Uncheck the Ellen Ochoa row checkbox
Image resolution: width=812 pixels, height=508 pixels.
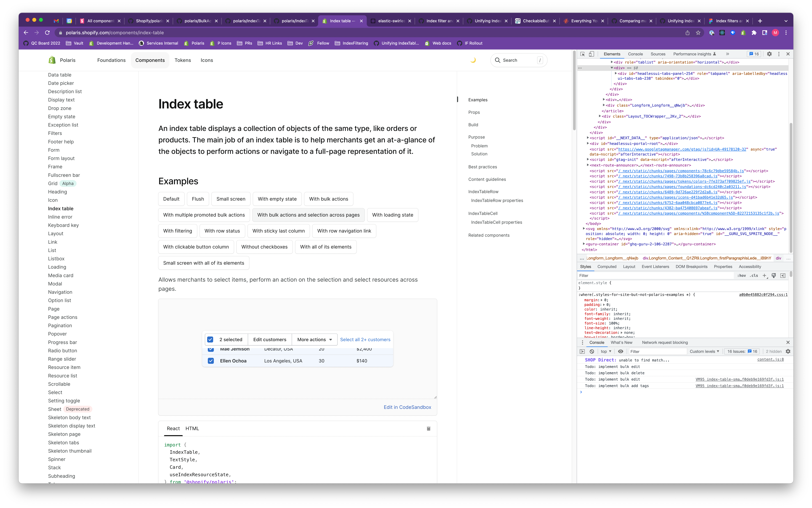[x=211, y=361]
